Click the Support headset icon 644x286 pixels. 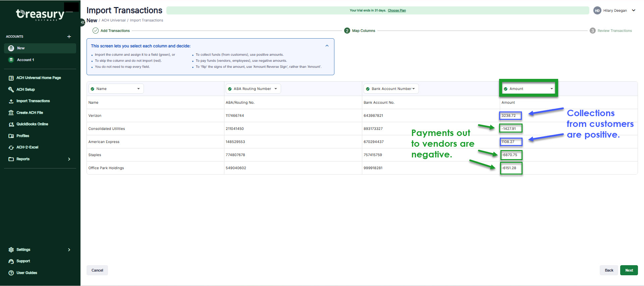click(11, 261)
